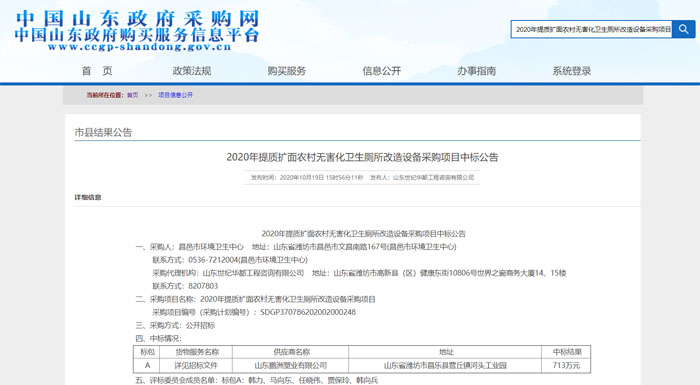Image resolution: width=700 pixels, height=385 pixels.
Task: Click the 采购代理机构 address line
Action: pyautogui.click(x=359, y=273)
